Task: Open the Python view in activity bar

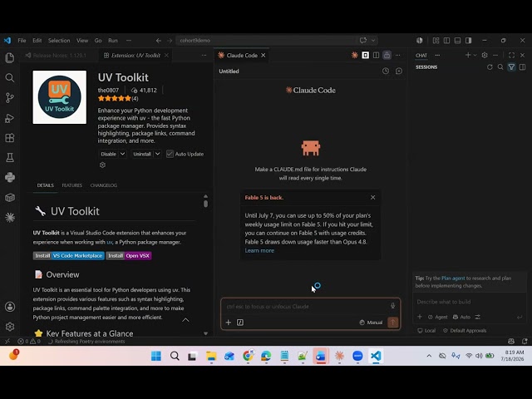Action: [10, 177]
